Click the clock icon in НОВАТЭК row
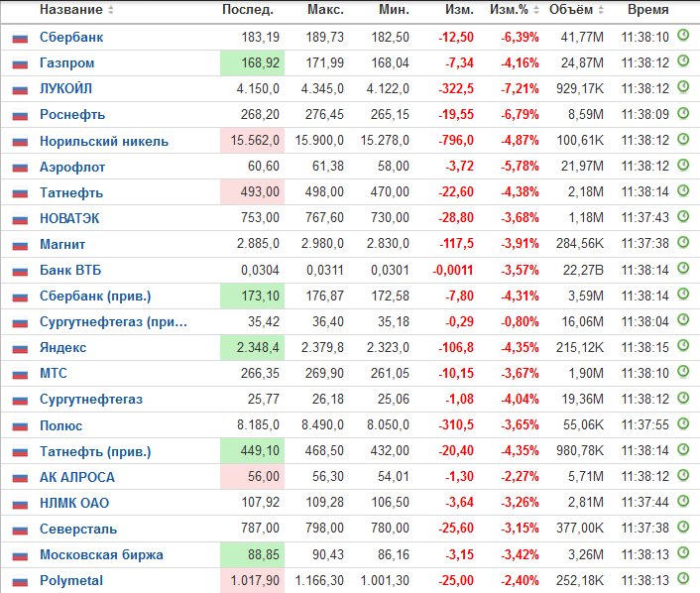The width and height of the screenshot is (700, 593). 683,216
